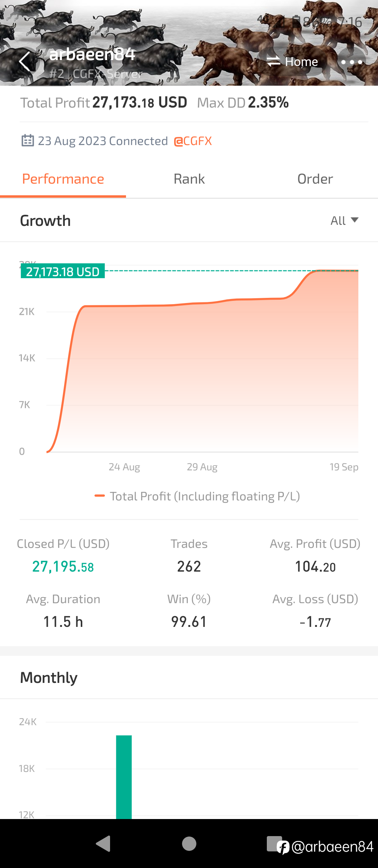Tap the 27,173.18 USD chart value label
The width and height of the screenshot is (378, 868).
[x=63, y=271]
